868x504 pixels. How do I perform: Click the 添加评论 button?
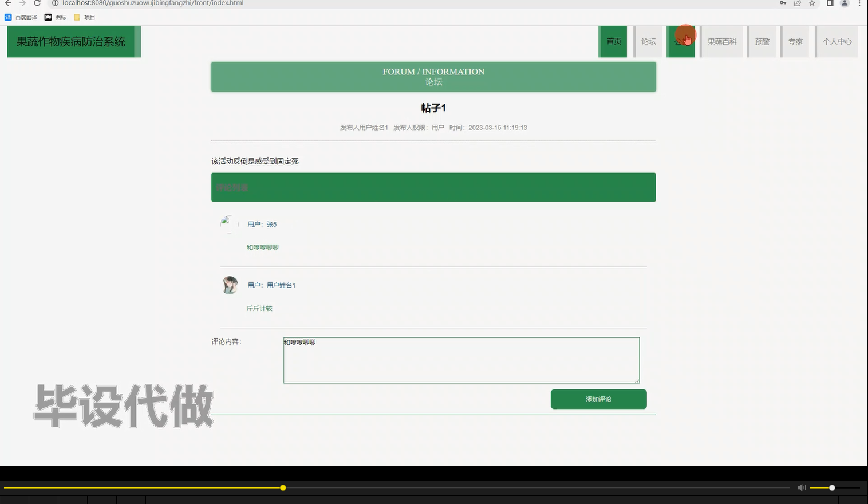[598, 399]
